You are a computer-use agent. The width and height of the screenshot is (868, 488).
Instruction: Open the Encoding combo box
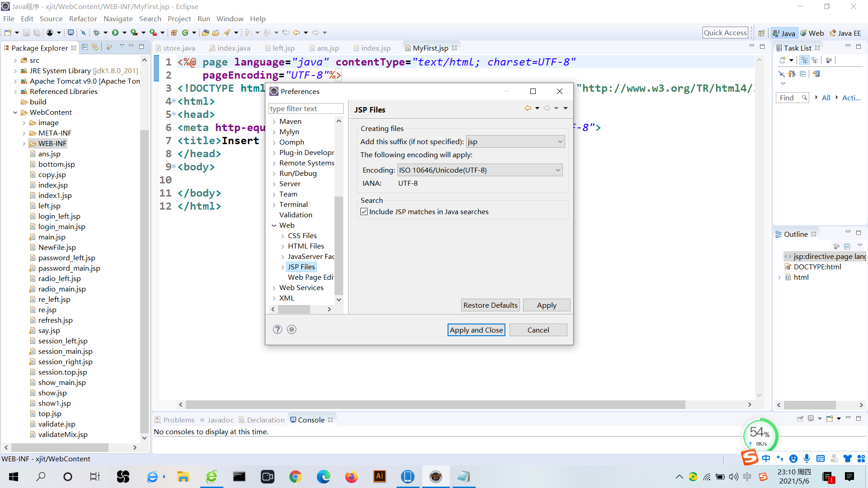(x=480, y=170)
